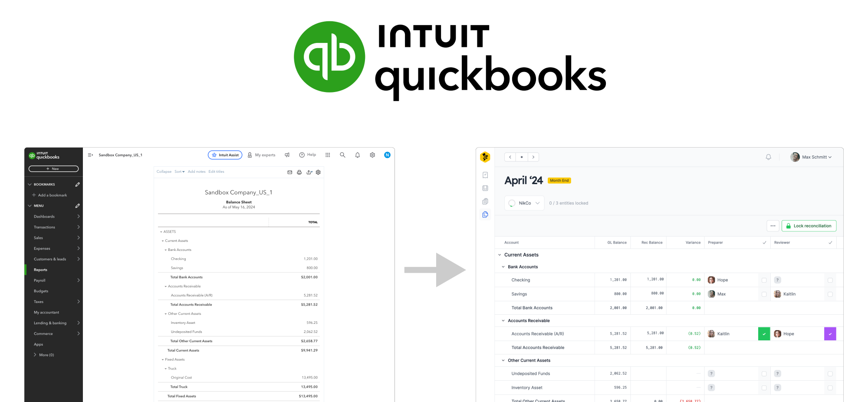Open the three-dot more options button
Viewport: 868px width, 402px height.
pos(773,226)
